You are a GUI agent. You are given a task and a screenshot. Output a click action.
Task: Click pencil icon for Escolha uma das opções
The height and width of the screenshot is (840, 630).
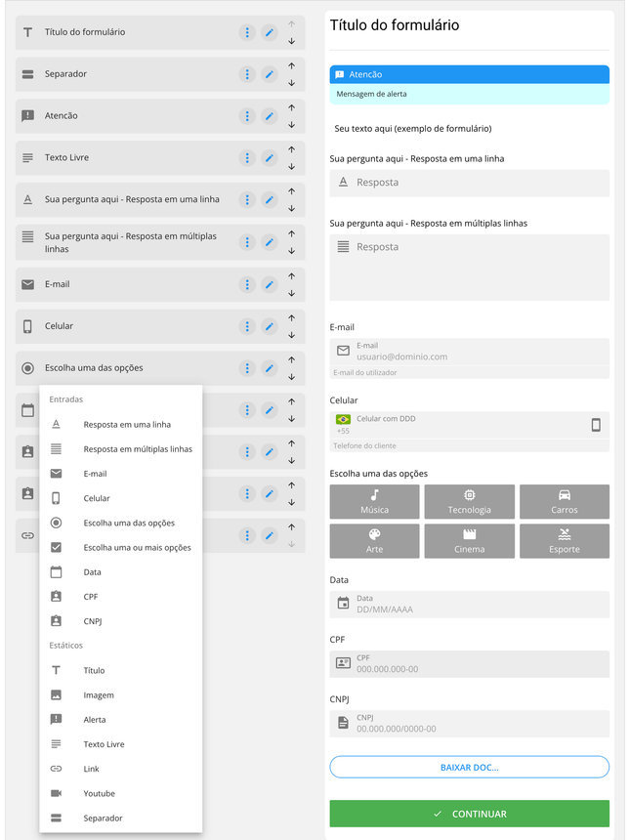point(270,368)
